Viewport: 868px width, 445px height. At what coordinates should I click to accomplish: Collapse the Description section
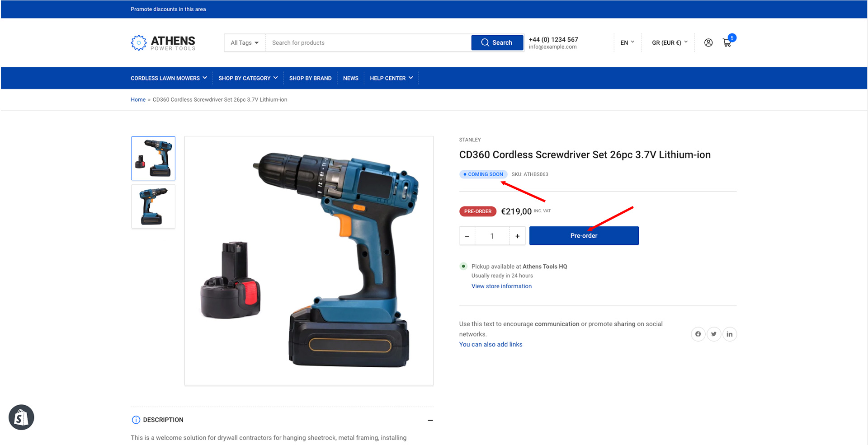point(430,420)
